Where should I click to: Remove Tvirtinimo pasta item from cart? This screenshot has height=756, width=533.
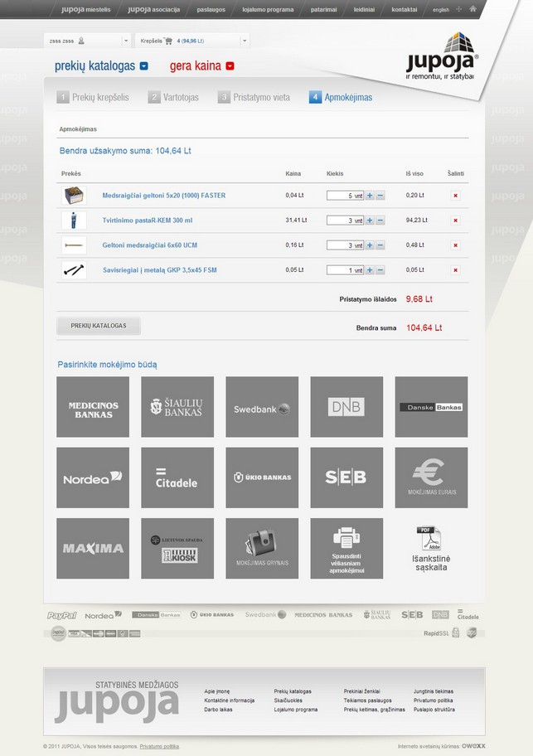click(455, 220)
